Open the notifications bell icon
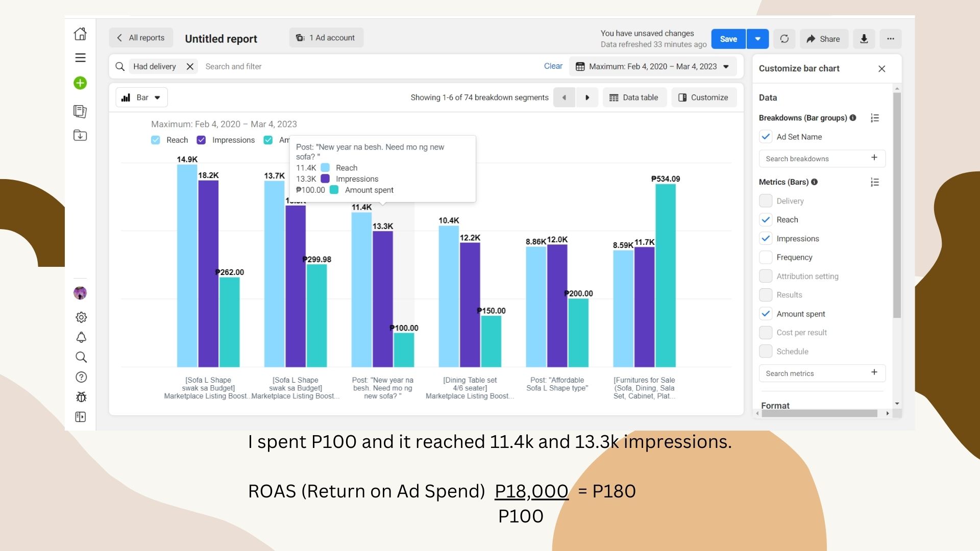Image resolution: width=980 pixels, height=551 pixels. 81,337
